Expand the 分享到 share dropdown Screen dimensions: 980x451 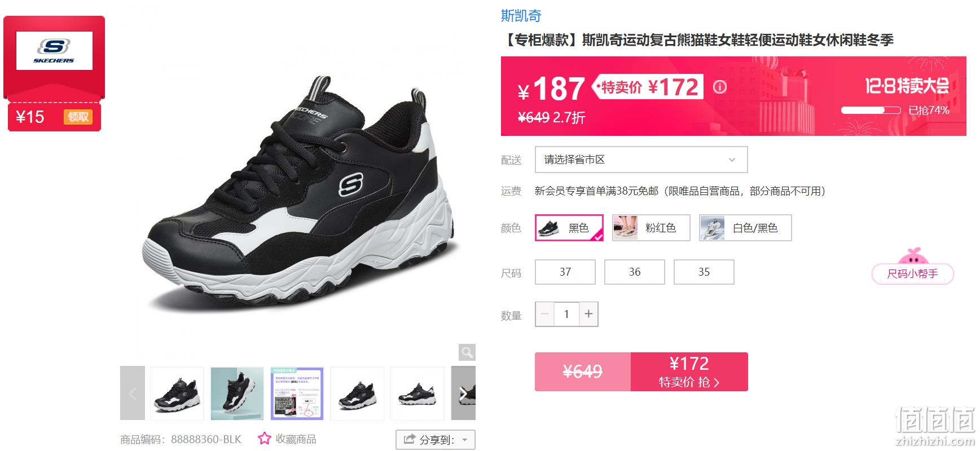tap(436, 440)
